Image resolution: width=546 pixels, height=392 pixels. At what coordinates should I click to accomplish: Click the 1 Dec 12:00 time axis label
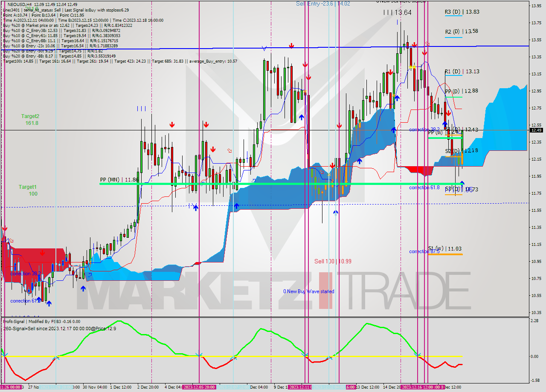(x=121, y=387)
